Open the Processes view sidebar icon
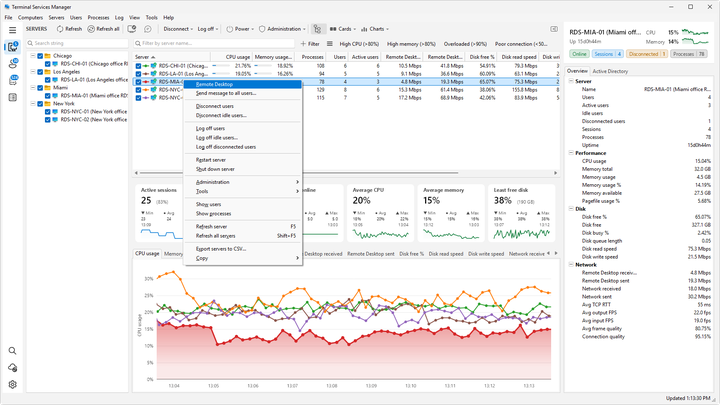 tap(12, 80)
